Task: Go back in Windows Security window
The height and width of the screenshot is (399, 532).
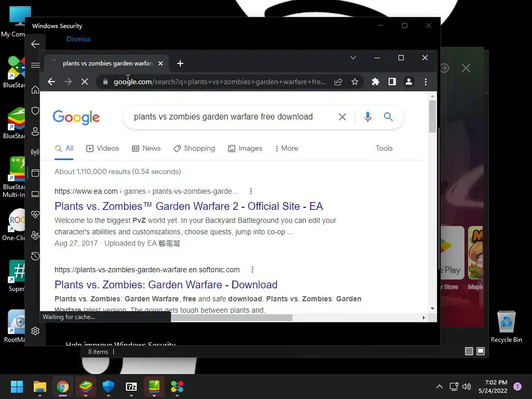Action: coord(35,44)
